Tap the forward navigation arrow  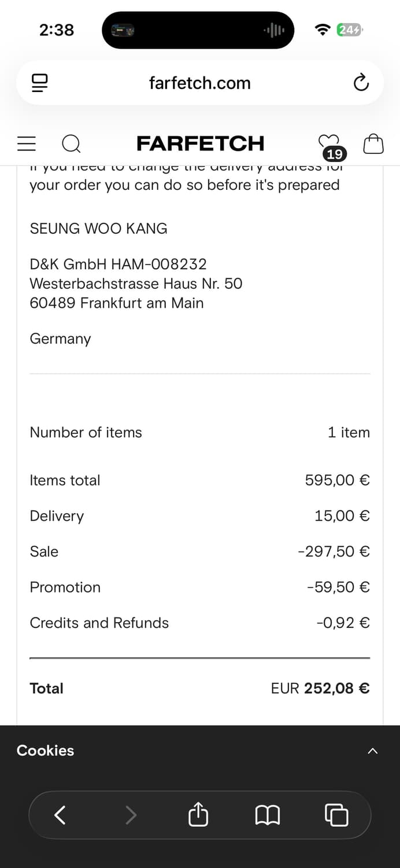pyautogui.click(x=131, y=815)
